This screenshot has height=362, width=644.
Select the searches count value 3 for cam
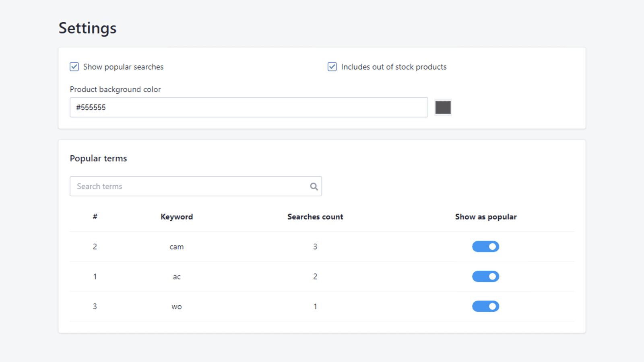tap(315, 247)
